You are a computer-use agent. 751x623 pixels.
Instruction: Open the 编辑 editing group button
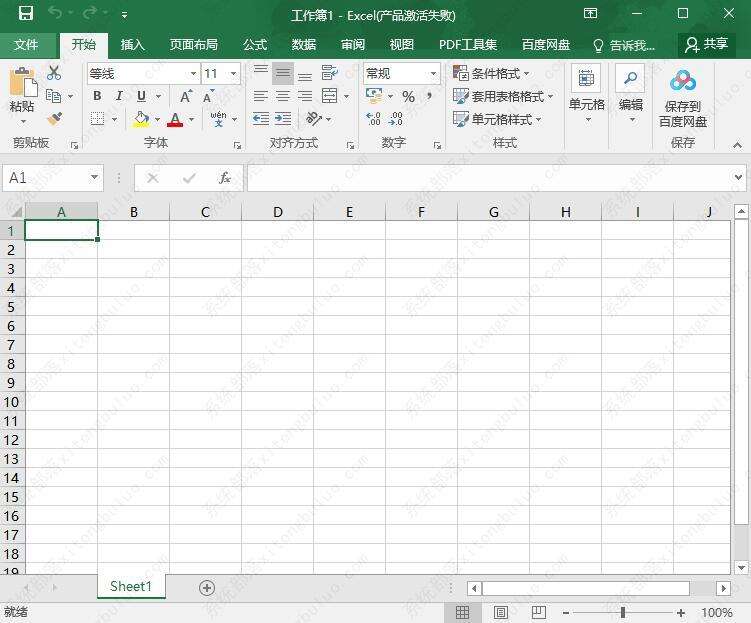[x=630, y=94]
